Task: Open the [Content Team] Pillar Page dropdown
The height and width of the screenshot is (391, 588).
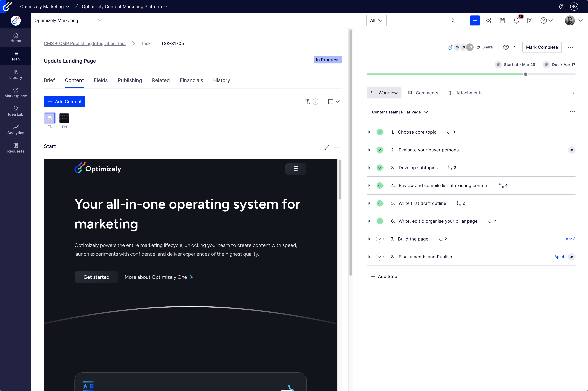Action: [399, 112]
